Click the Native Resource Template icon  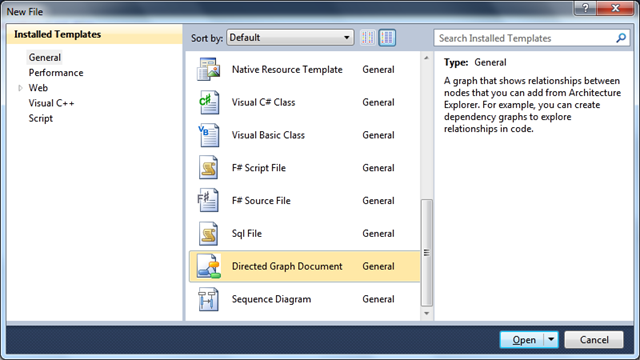point(209,69)
